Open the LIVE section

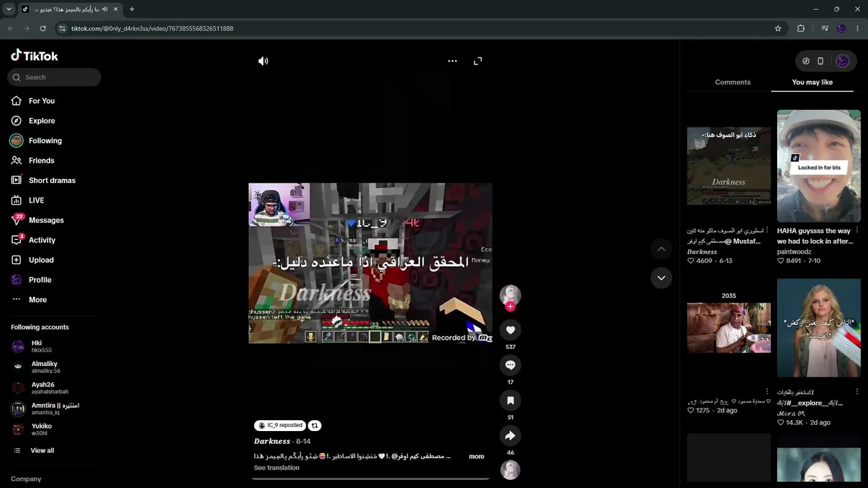(36, 201)
